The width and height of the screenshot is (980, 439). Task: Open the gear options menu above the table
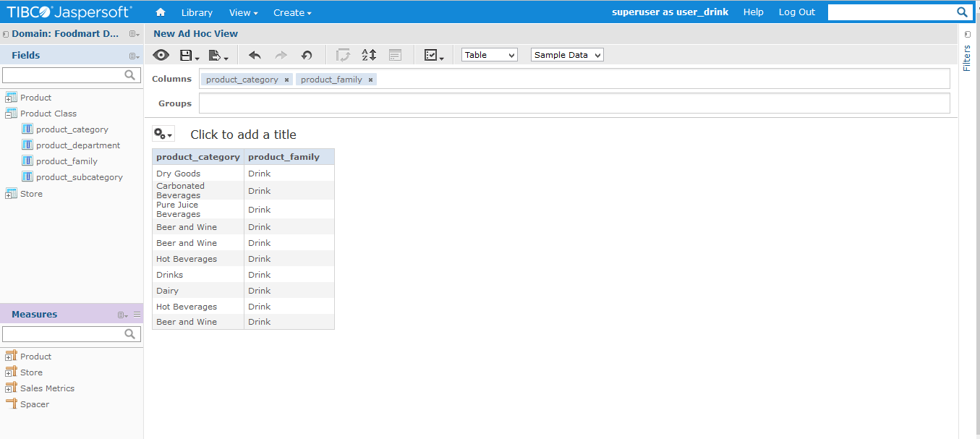(163, 134)
